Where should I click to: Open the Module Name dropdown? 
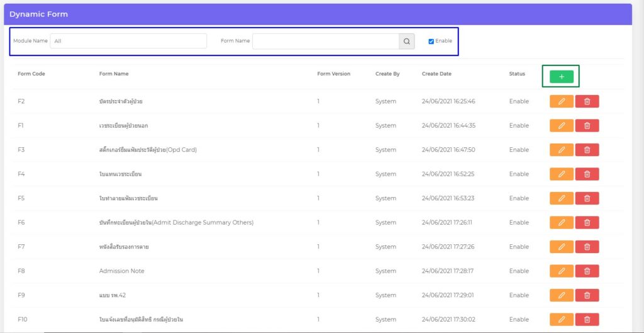128,42
